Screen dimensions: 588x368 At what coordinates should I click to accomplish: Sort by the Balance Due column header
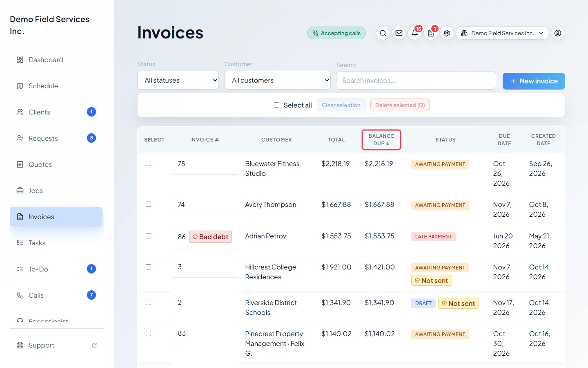(381, 140)
